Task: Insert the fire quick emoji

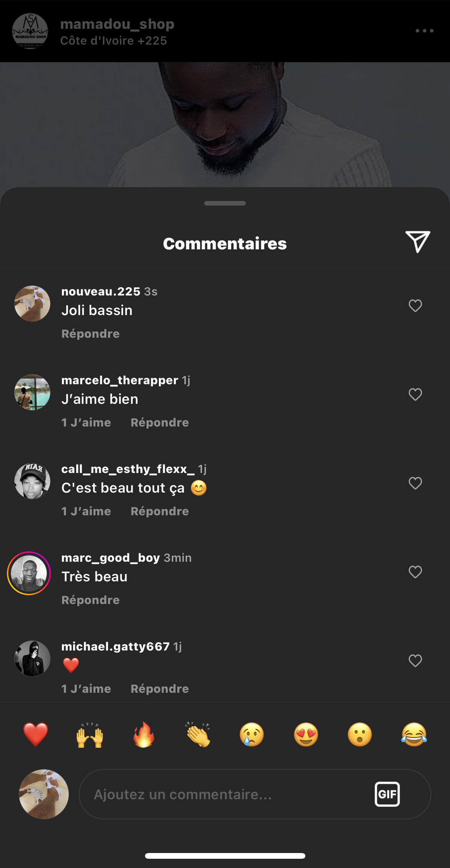Action: point(144,735)
